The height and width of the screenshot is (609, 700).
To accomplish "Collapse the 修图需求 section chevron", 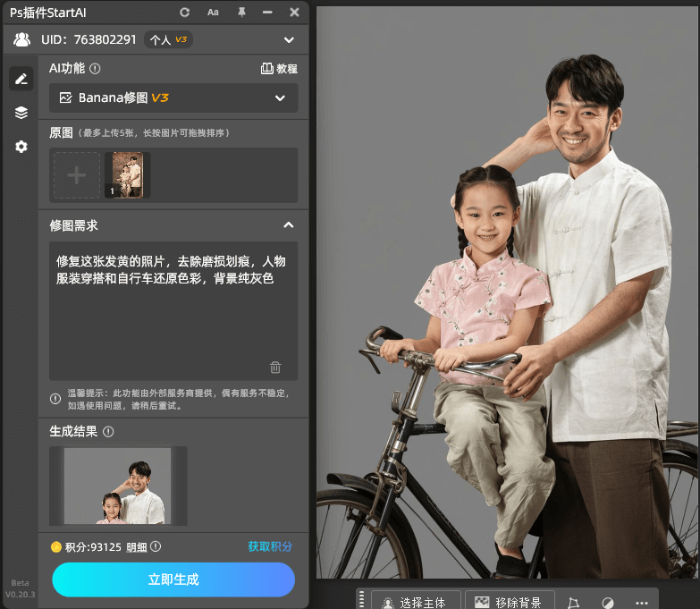I will (x=289, y=225).
